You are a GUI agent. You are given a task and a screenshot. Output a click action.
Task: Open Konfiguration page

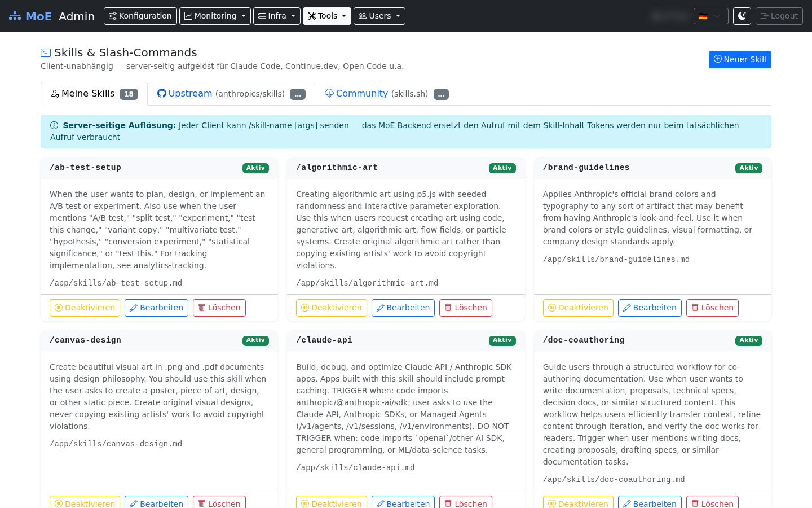tap(140, 16)
